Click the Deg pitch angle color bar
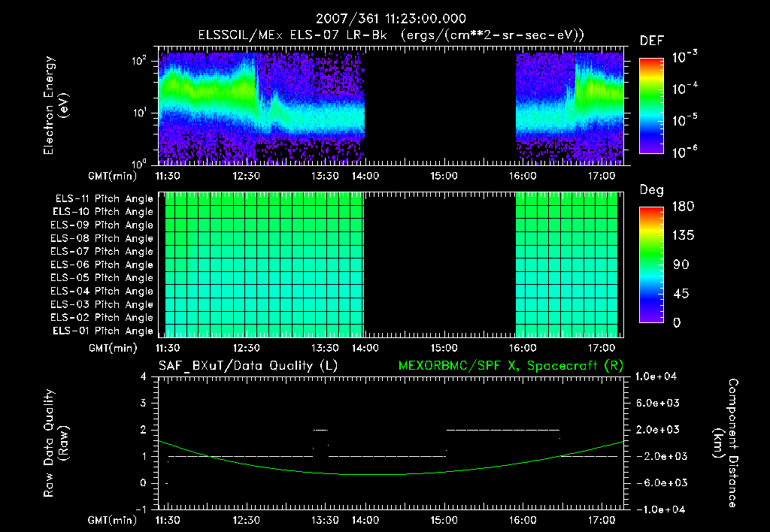Viewport: 770px width, 532px height. click(x=651, y=265)
